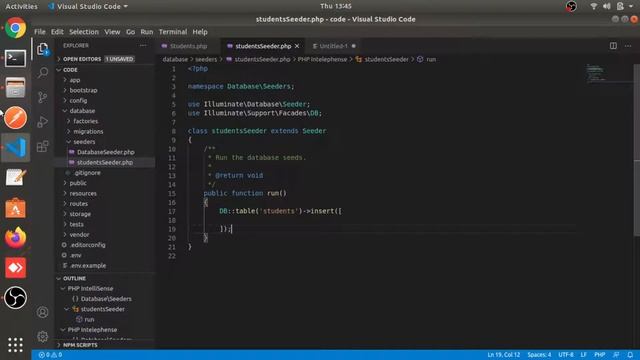Click studentsSeeder breadcrumb class item

pyautogui.click(x=382, y=60)
